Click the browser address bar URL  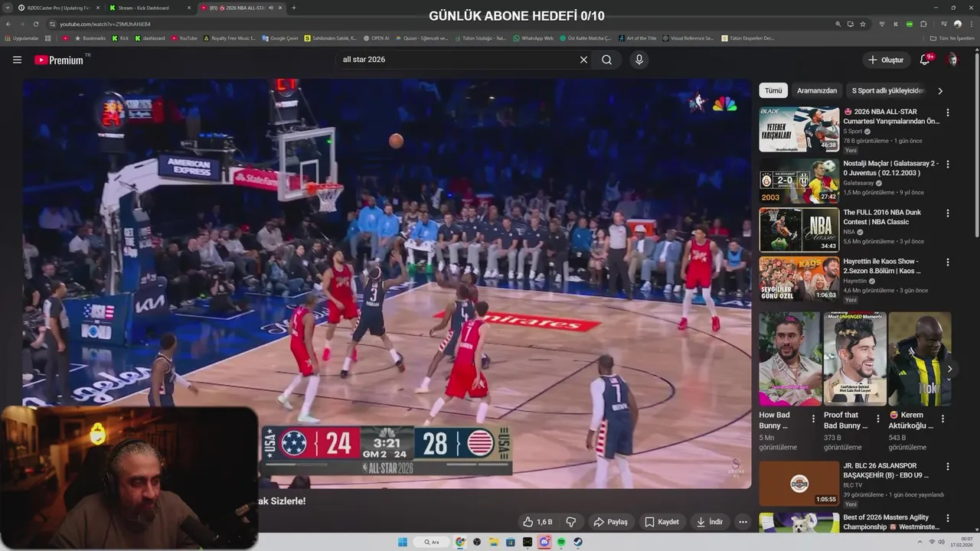pos(105,24)
